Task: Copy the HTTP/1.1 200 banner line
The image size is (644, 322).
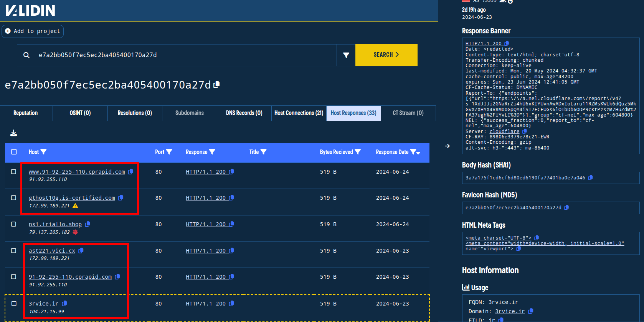Action: (x=507, y=43)
